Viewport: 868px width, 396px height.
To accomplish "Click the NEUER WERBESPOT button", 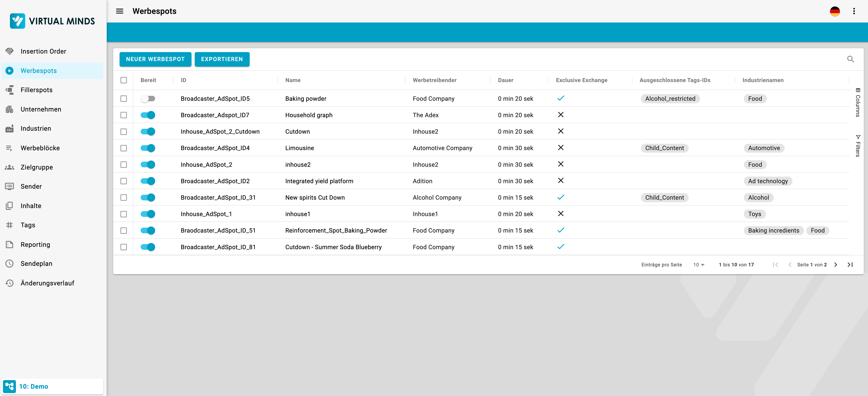I will pos(155,59).
